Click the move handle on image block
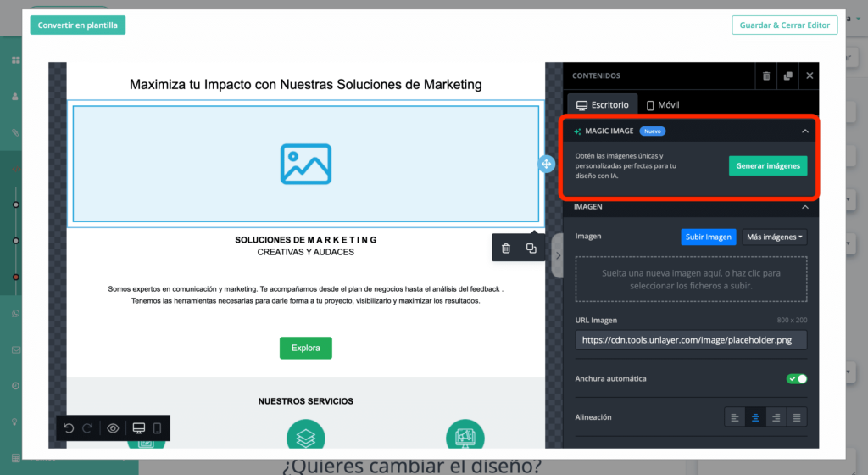 pos(547,164)
